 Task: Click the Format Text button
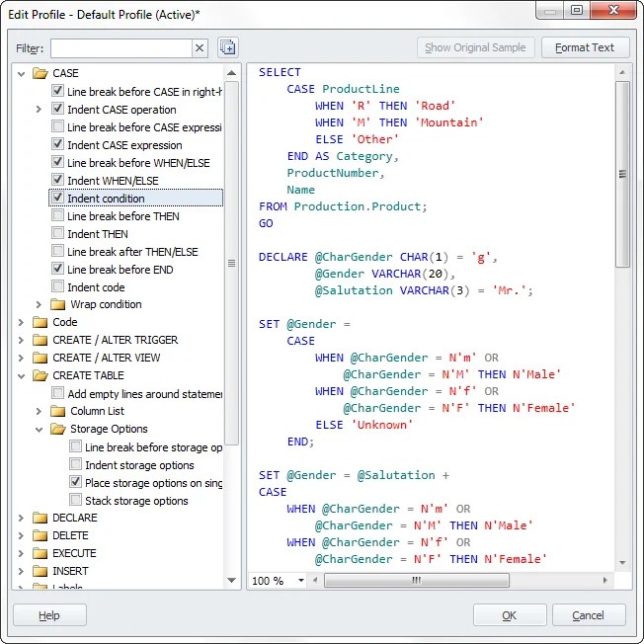585,47
